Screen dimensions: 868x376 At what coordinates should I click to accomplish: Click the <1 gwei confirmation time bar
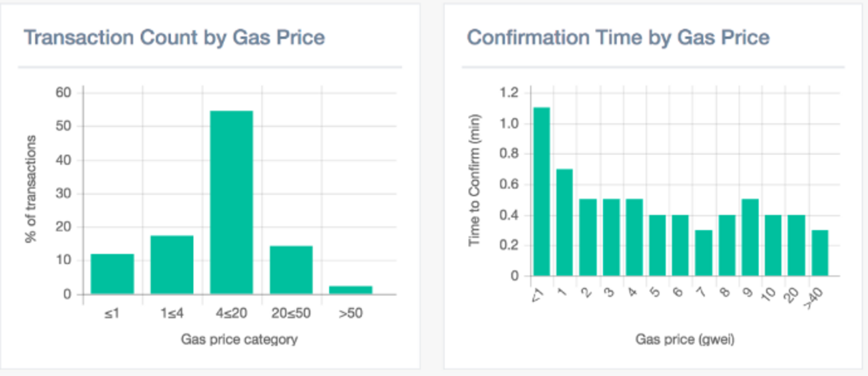tap(541, 192)
